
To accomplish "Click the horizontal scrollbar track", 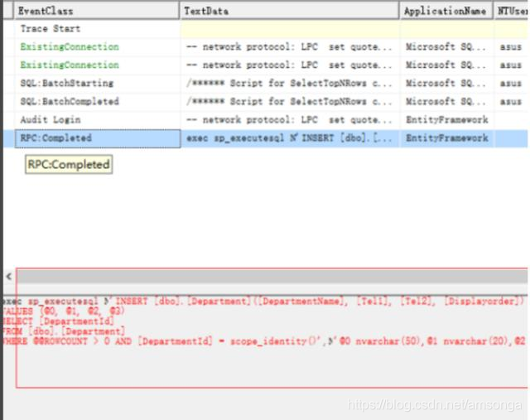I will click(x=272, y=277).
